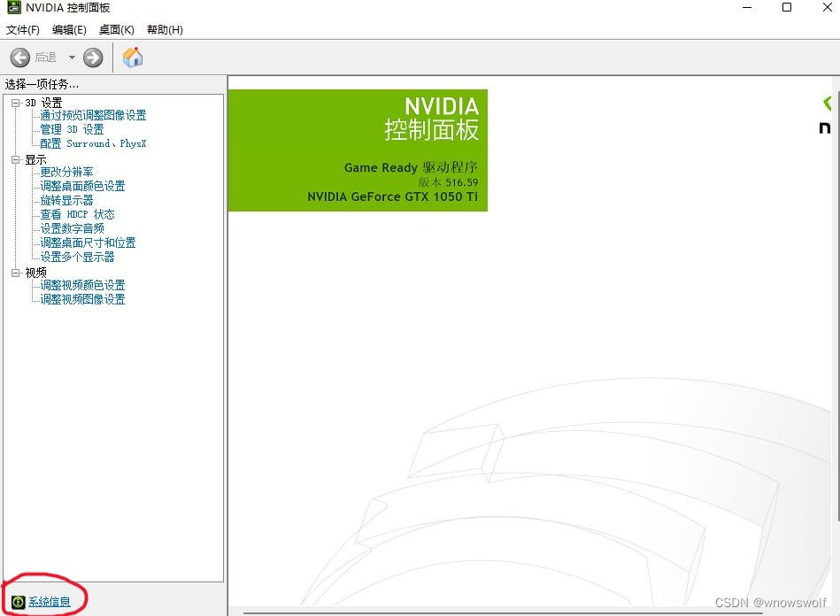Open the 文件(F) menu
Viewport: 840px width, 616px height.
pos(22,30)
